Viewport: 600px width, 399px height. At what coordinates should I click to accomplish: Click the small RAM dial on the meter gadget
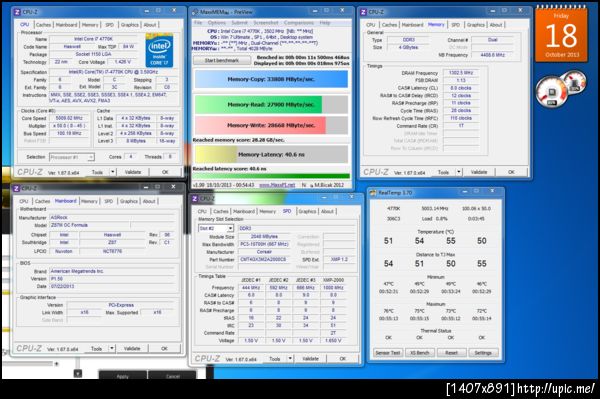(x=574, y=82)
